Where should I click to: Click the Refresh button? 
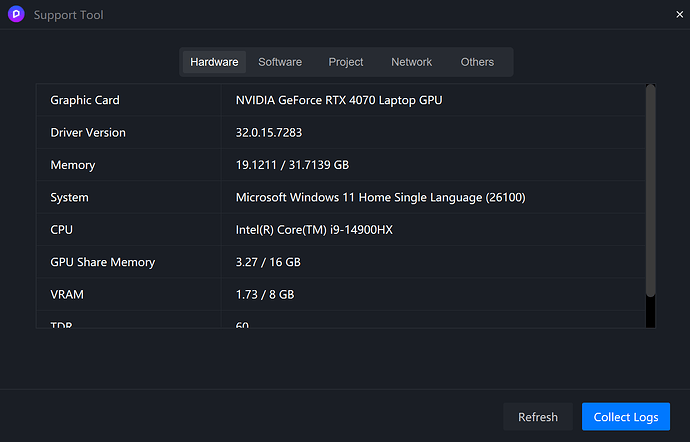tap(538, 417)
